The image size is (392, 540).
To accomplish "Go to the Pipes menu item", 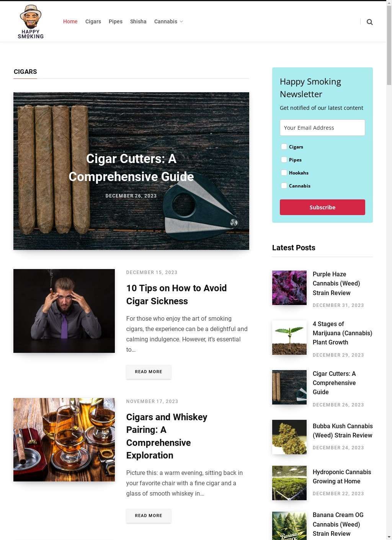I will (x=116, y=21).
